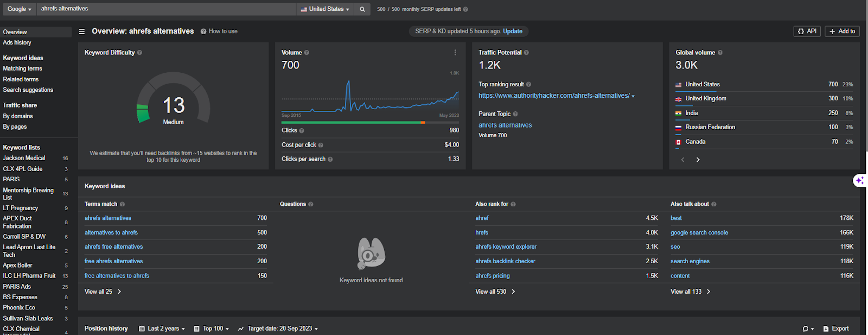Open the PARIS Ads keyword list
This screenshot has height=335, width=868.
[x=17, y=287]
